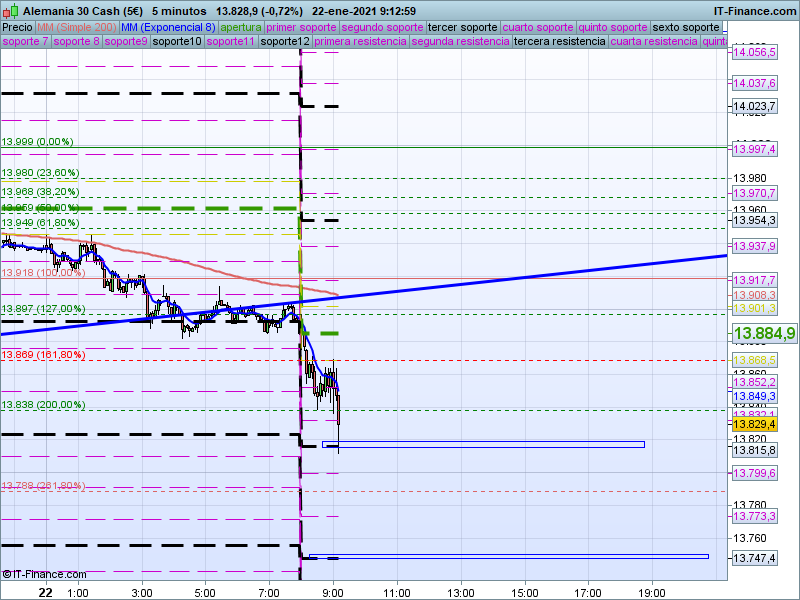Image resolution: width=800 pixels, height=600 pixels.
Task: Click the 13.949 (61,80%) Fibonacci label
Action: [40, 223]
